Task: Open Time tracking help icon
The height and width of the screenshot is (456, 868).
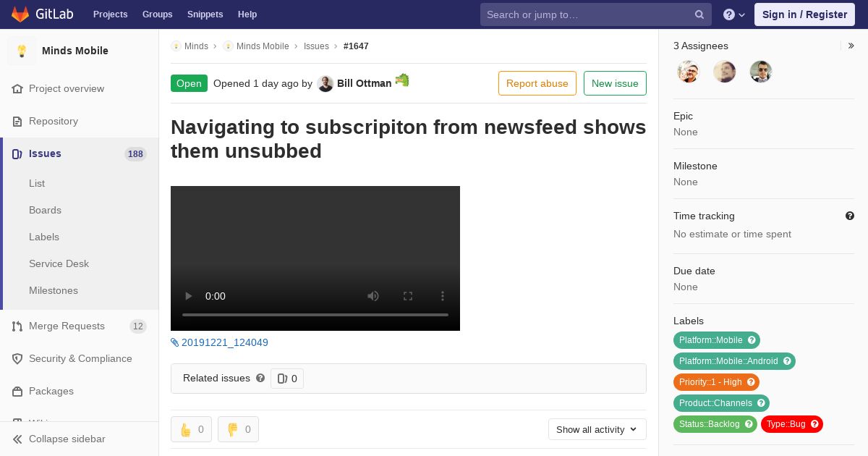Action: click(x=850, y=216)
